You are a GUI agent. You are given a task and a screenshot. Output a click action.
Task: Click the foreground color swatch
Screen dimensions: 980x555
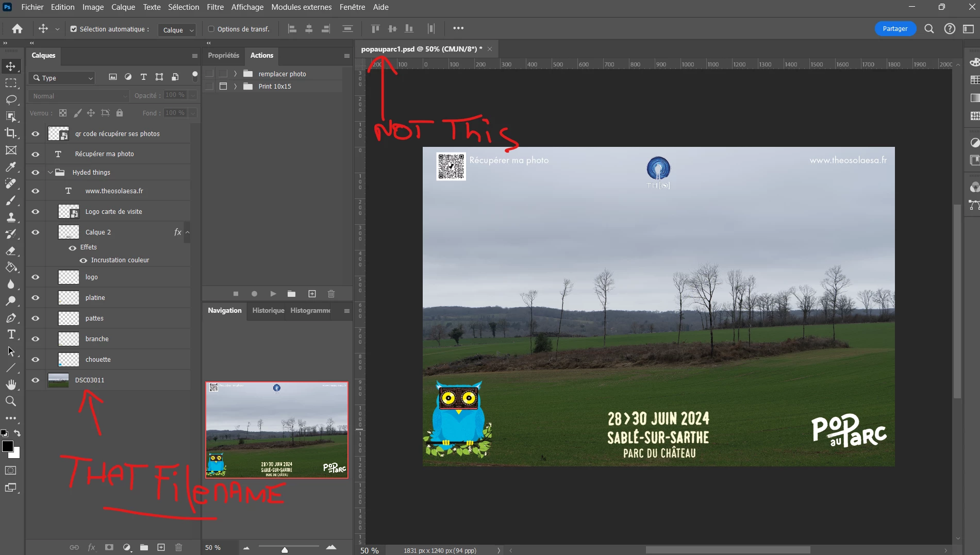pyautogui.click(x=7, y=446)
